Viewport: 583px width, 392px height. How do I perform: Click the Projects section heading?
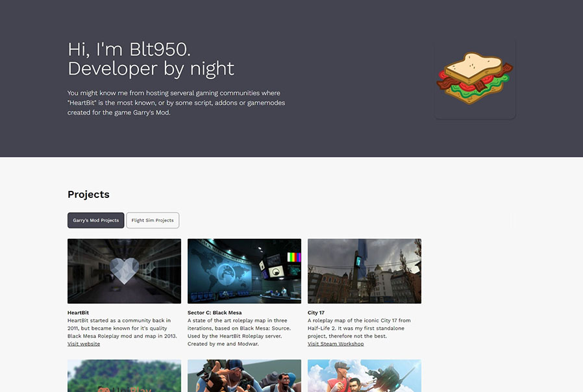pos(88,195)
